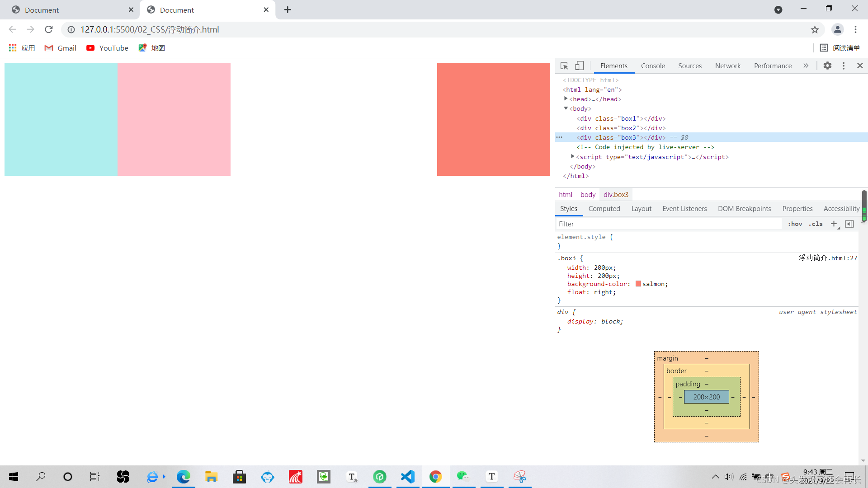Screen dimensions: 868x488
Task: Switch to the Console tab
Action: [x=653, y=66]
